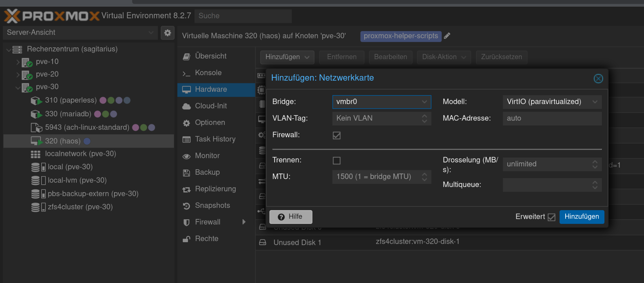
Task: Open the Hinzufügen toolbar dropdown
Action: pos(287,57)
